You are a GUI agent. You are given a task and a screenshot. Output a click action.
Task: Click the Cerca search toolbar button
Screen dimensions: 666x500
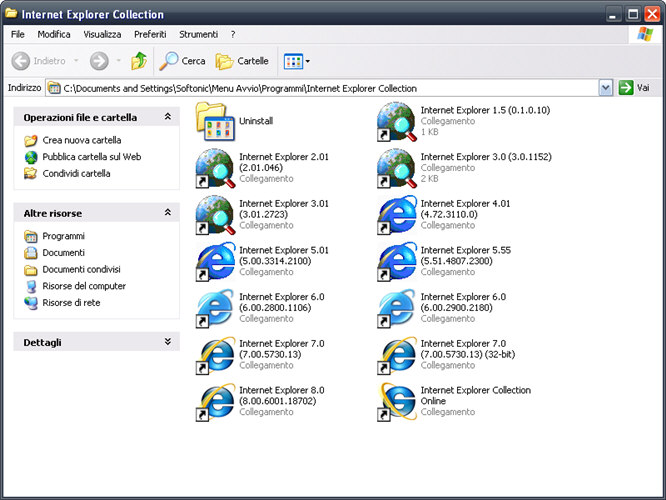[x=182, y=61]
